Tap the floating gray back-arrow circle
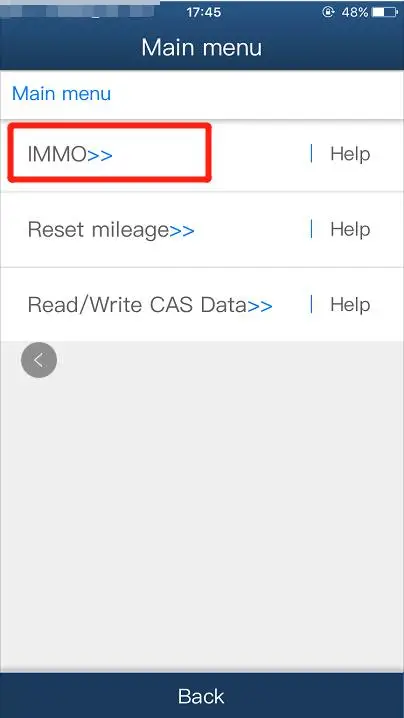The height and width of the screenshot is (718, 404). [x=39, y=360]
